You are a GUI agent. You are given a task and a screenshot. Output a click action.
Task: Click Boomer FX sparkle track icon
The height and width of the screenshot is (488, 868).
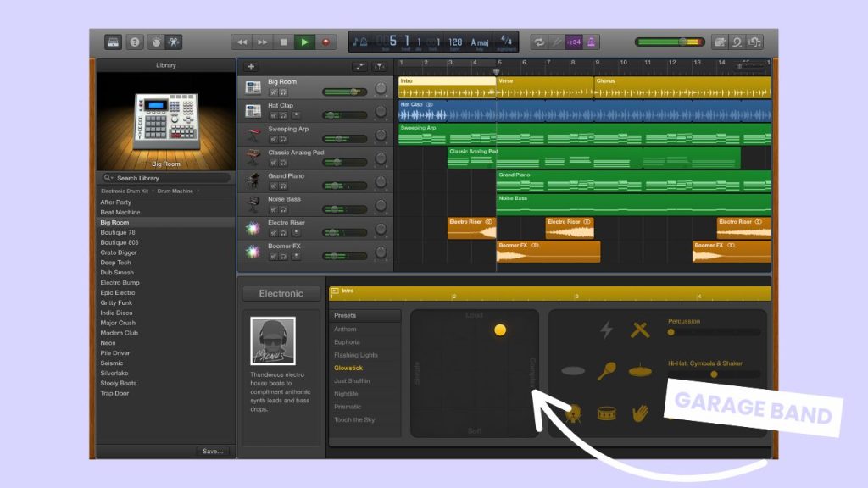tap(253, 252)
